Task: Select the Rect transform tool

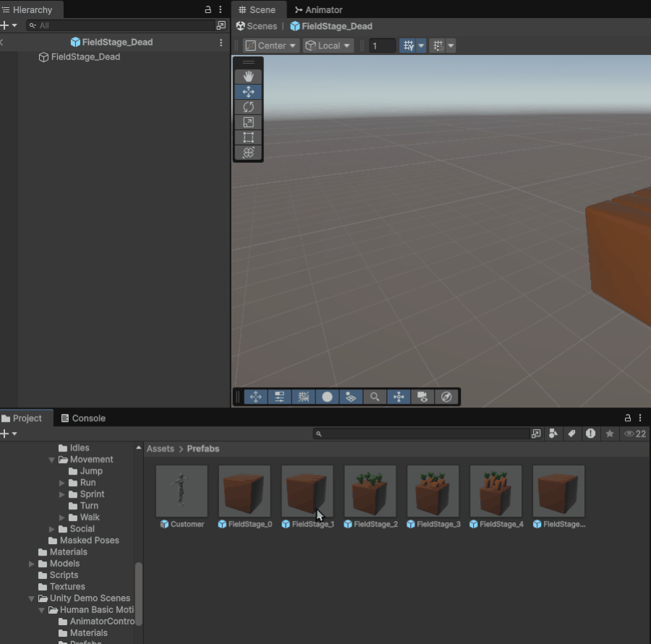Action: [248, 137]
